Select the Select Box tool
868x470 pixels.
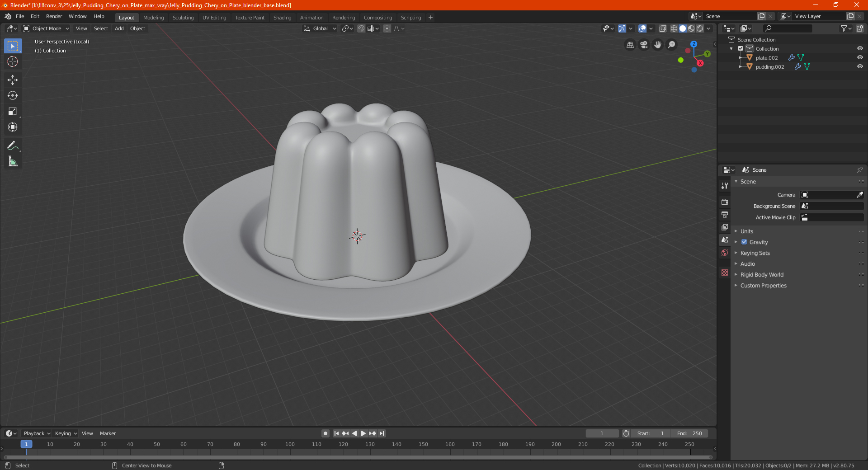pyautogui.click(x=13, y=46)
